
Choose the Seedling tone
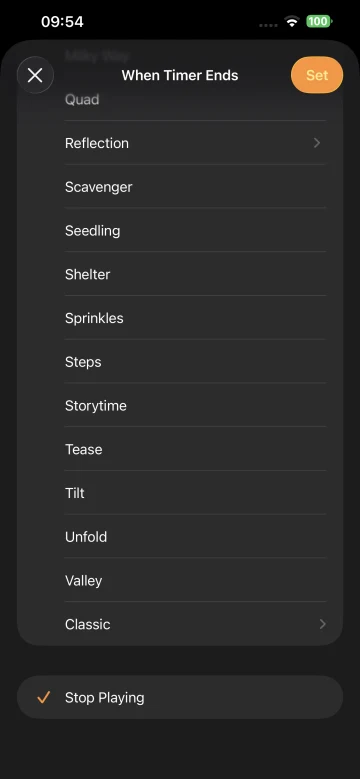coord(180,231)
